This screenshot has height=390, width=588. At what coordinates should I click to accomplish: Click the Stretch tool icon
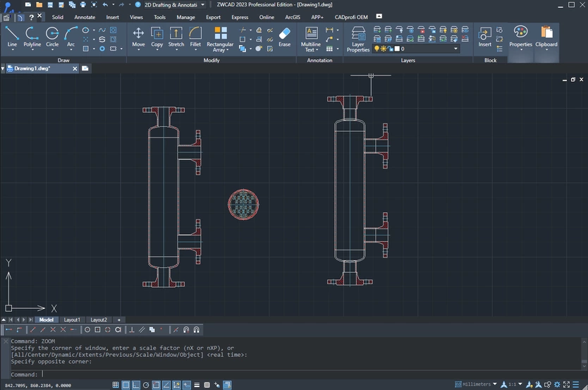pos(176,37)
